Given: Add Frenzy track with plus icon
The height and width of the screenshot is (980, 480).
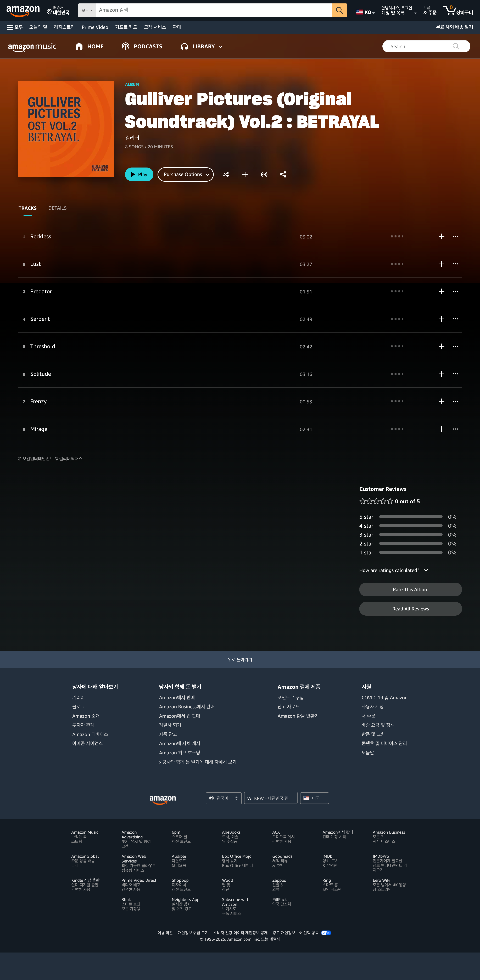Looking at the screenshot, I should [x=441, y=401].
